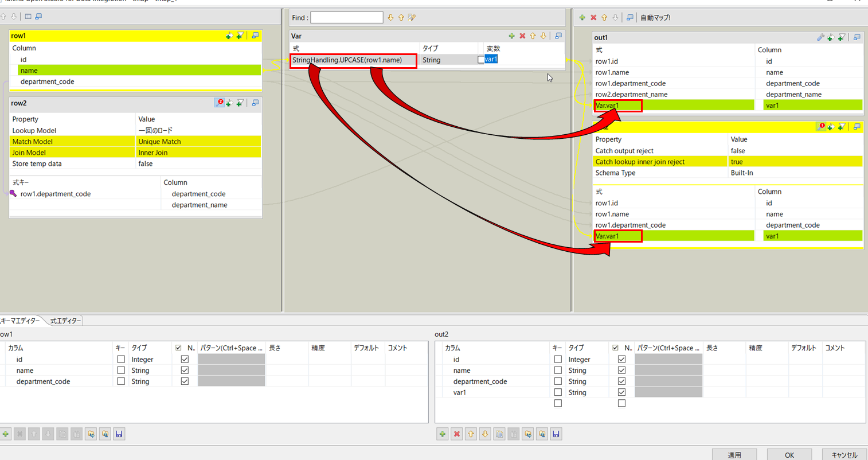Click the 自動マップ! auto map button
This screenshot has height=460, width=868.
pos(655,18)
